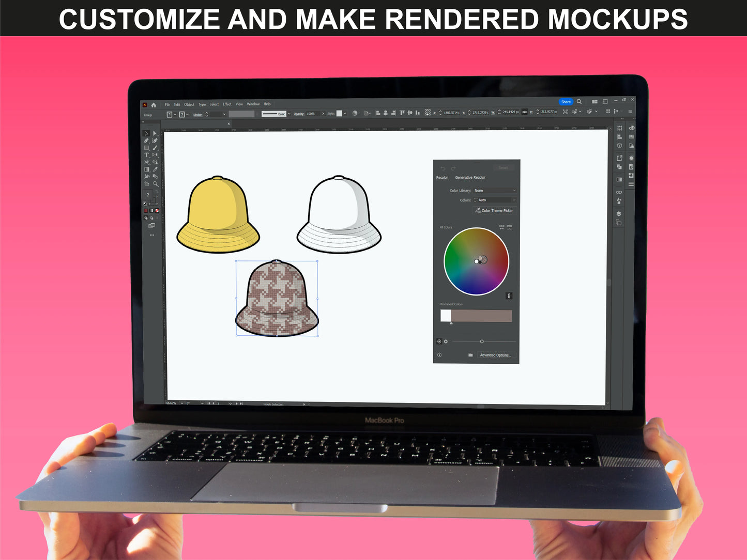This screenshot has width=747, height=560.
Task: Click the brown prominent color bar
Action: [481, 316]
